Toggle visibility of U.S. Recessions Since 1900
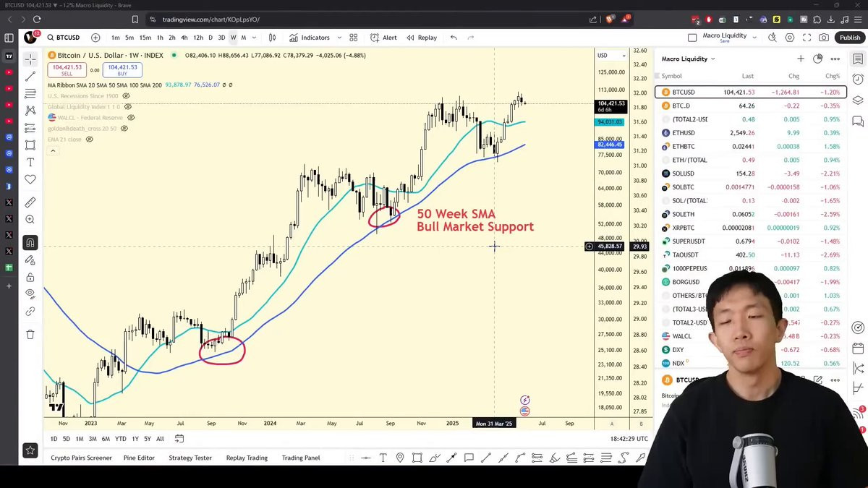Screen dimensions: 868x488 [x=126, y=96]
